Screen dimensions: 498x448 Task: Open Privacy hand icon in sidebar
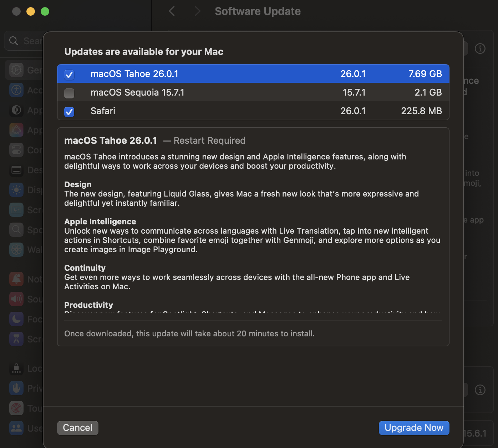(x=16, y=388)
